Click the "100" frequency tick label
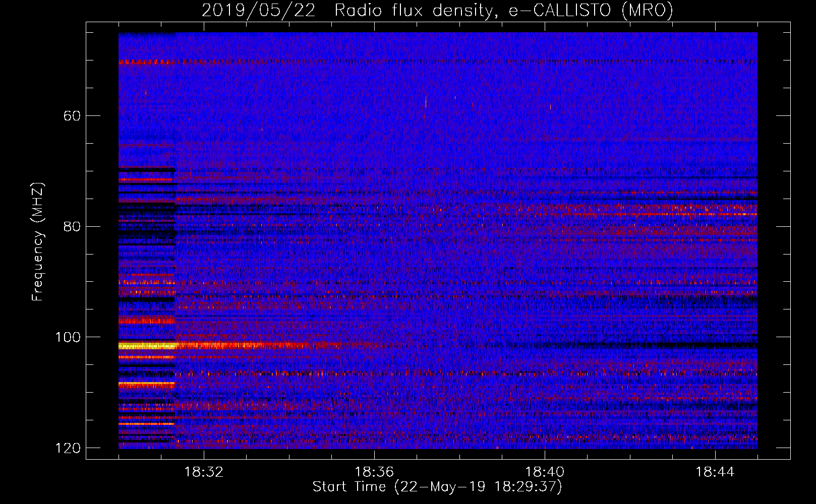816x504 pixels. click(68, 337)
